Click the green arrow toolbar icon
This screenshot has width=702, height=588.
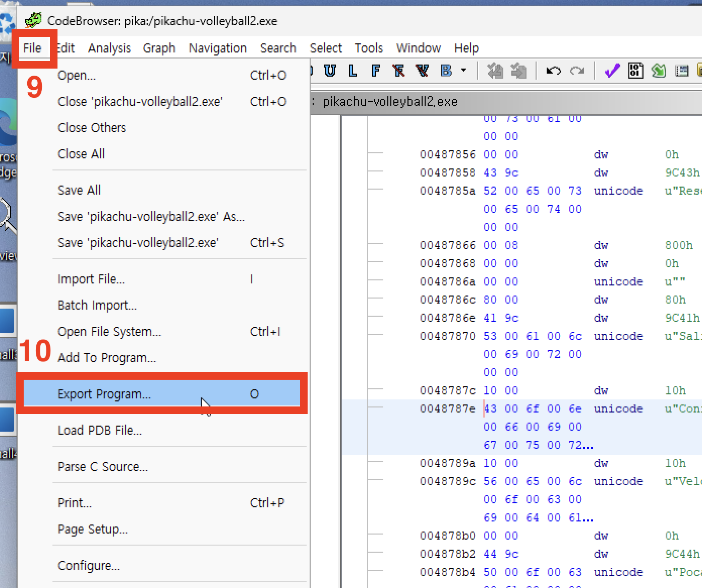point(659,71)
